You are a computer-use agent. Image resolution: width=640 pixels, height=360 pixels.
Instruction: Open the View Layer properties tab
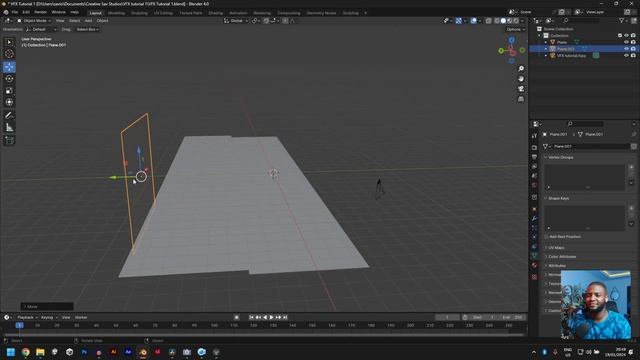[x=534, y=167]
